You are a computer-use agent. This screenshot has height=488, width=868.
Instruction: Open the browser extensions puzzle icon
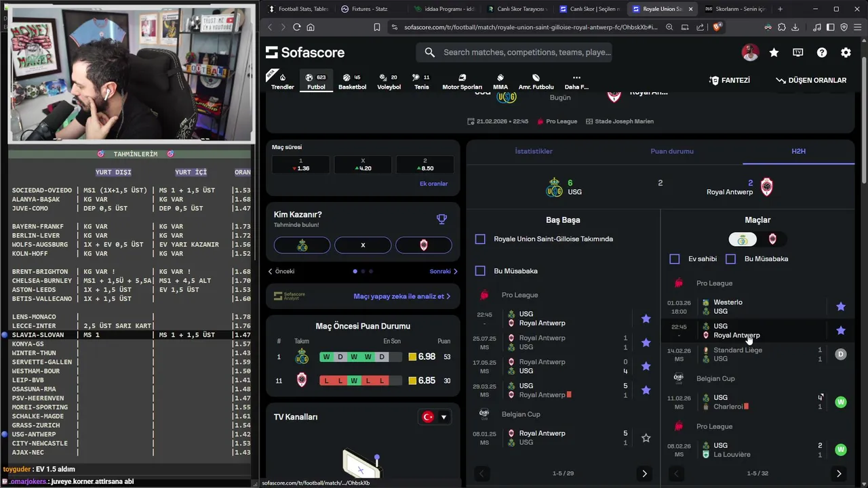[x=782, y=27]
